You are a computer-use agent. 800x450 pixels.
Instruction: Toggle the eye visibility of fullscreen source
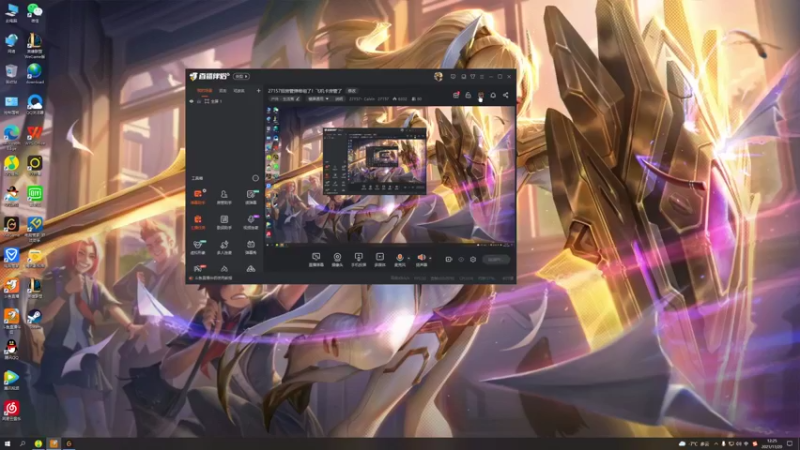pyautogui.click(x=192, y=101)
